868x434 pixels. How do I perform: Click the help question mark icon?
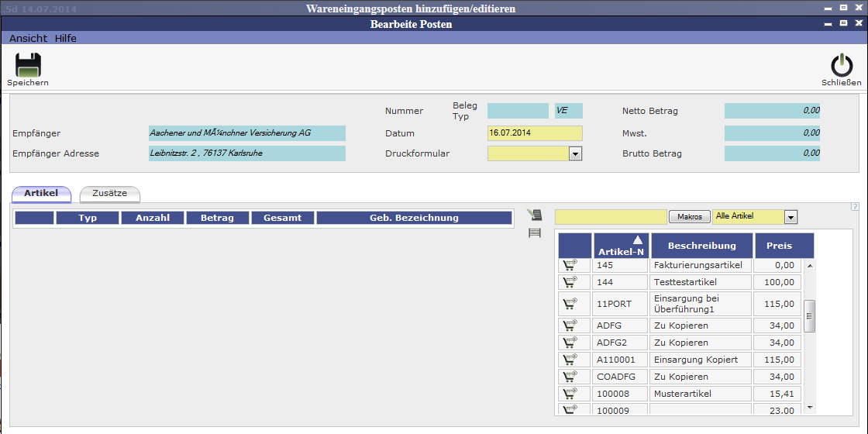(x=855, y=207)
